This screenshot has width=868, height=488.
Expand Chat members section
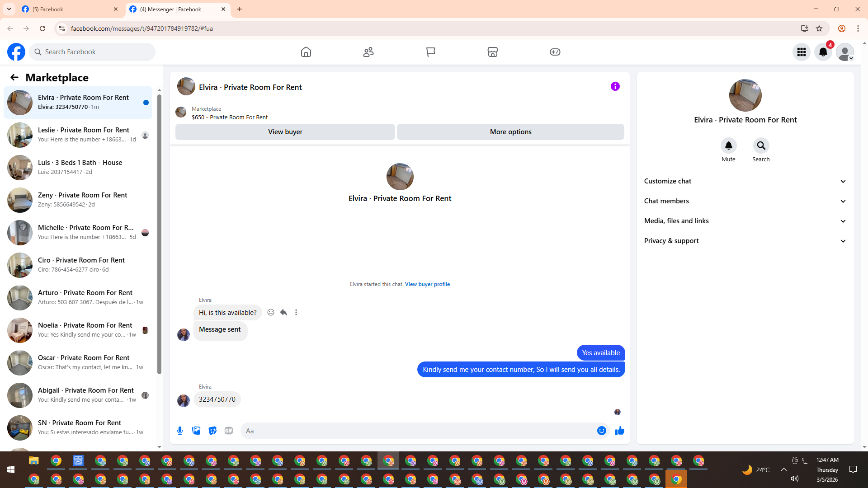(x=745, y=201)
